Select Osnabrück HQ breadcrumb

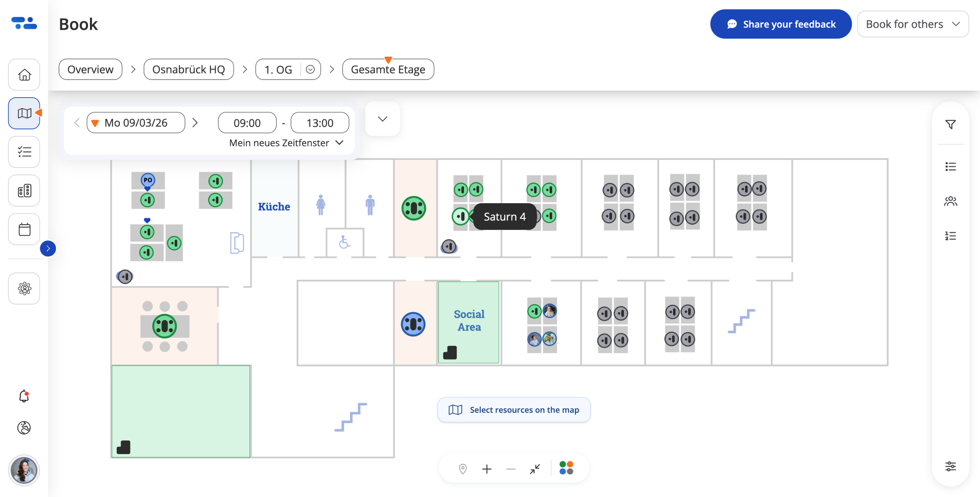[188, 69]
